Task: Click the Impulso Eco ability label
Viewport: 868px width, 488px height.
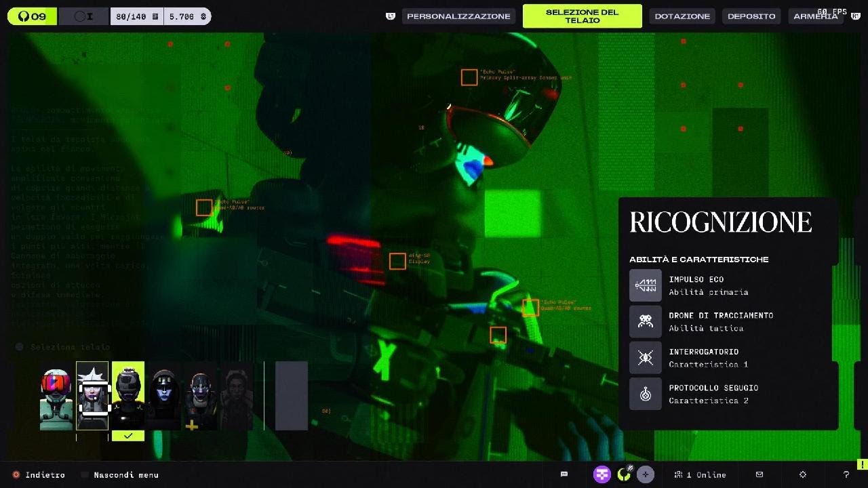Action: click(696, 279)
